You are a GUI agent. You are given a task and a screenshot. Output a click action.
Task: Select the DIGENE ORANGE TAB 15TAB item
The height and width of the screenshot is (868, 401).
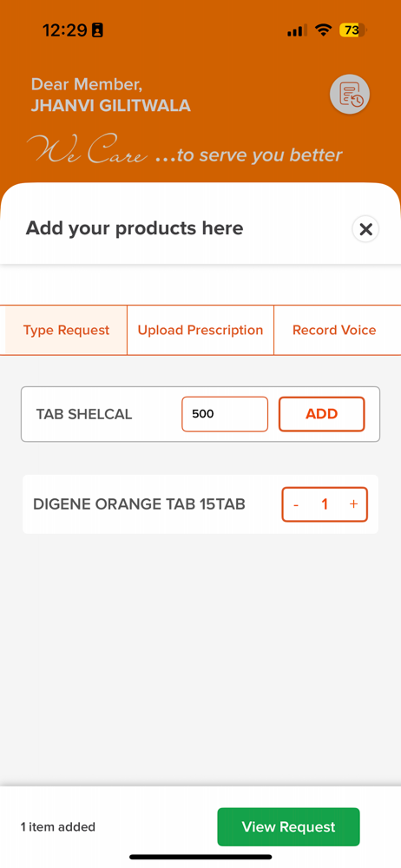(140, 504)
